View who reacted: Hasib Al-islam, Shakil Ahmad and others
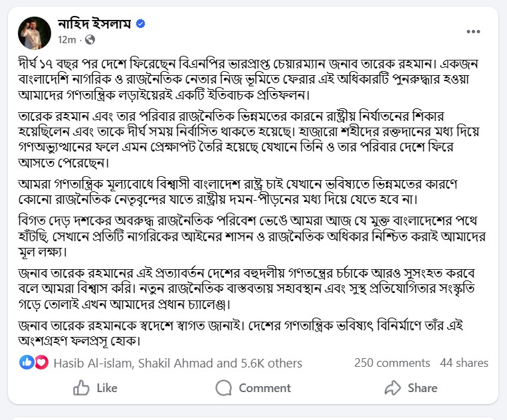Image resolution: width=507 pixels, height=420 pixels. [177, 363]
